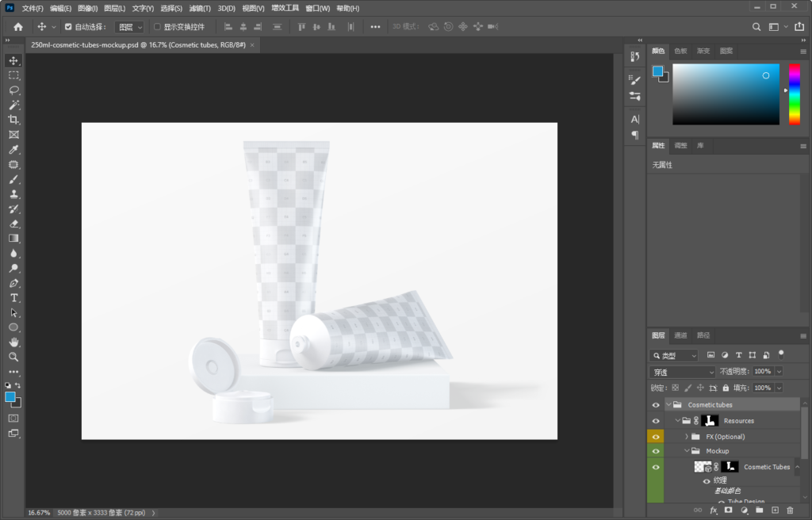Choose the Path Selection tool
This screenshot has height=520, width=812.
pyautogui.click(x=13, y=313)
